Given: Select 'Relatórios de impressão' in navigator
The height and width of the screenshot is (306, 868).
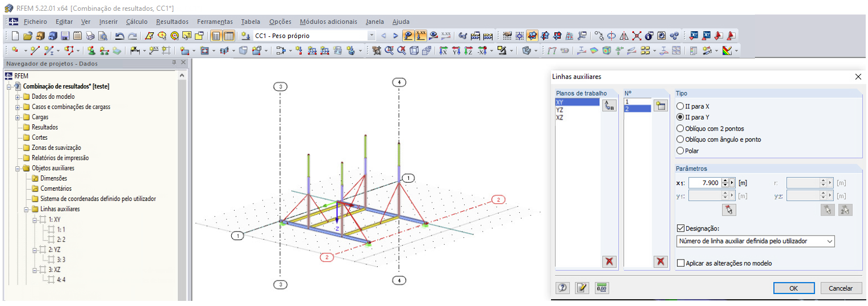Looking at the screenshot, I should click(x=60, y=158).
